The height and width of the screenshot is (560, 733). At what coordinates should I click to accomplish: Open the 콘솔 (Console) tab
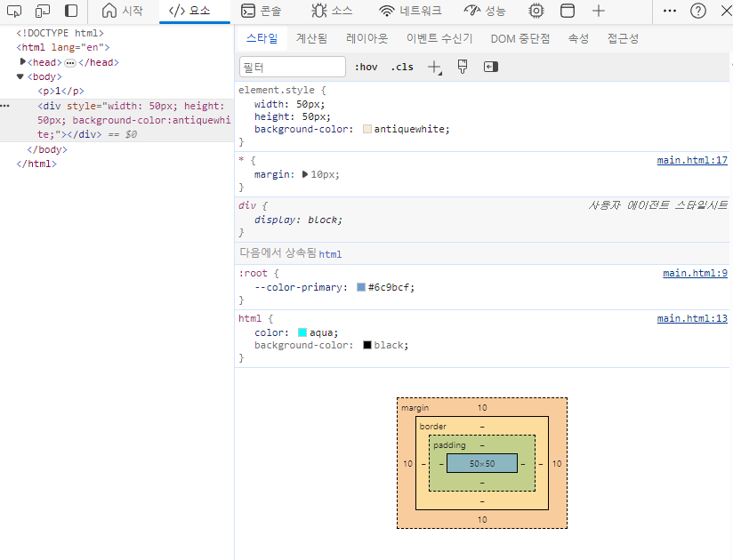261,11
